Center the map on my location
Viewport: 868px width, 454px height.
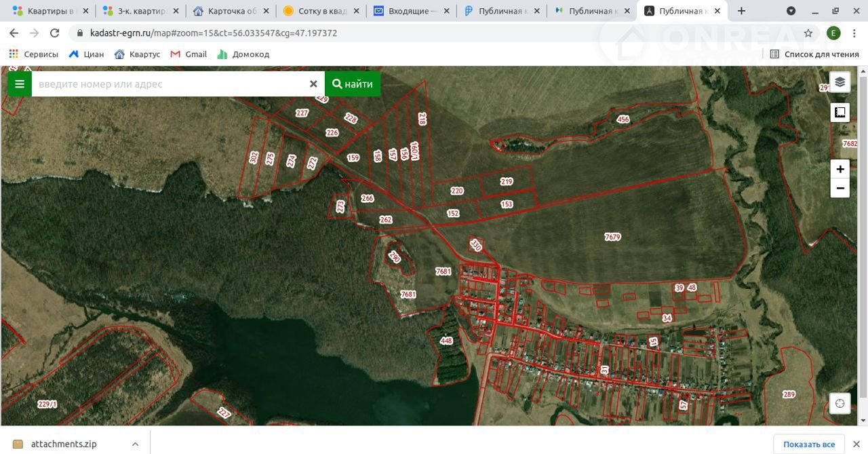click(840, 404)
